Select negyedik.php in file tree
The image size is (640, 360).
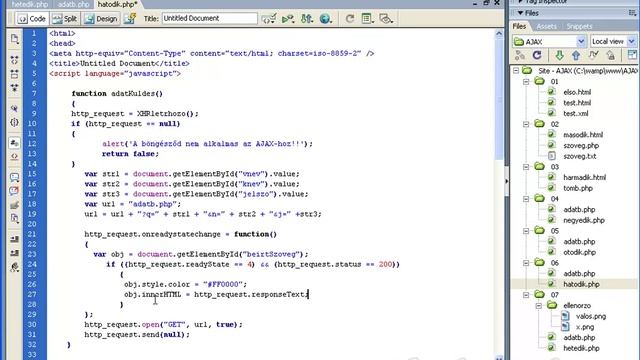click(x=584, y=220)
